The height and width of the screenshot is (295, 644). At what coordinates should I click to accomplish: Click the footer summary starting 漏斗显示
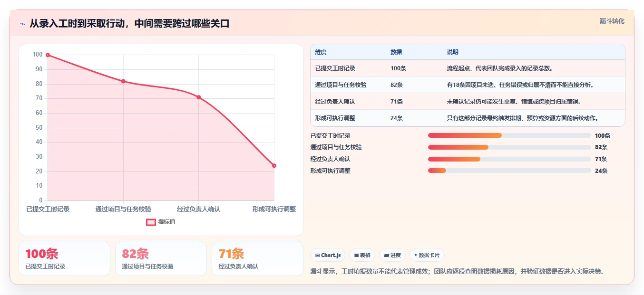[x=459, y=271]
